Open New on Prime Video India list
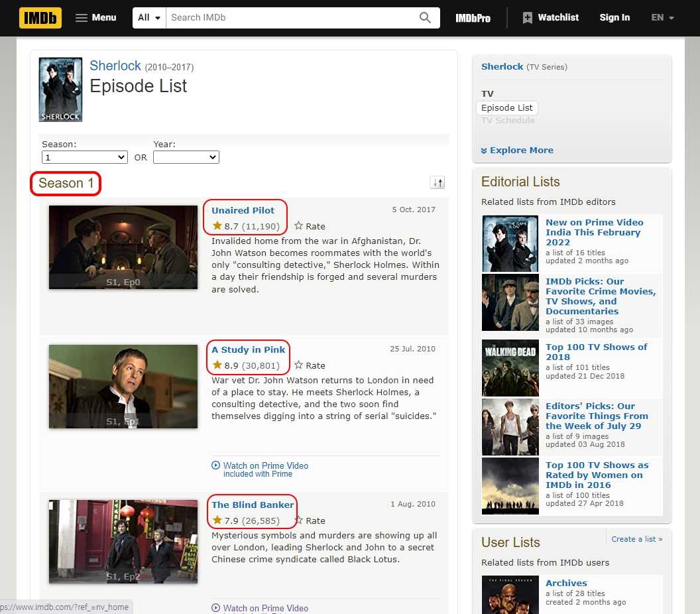This screenshot has width=700, height=614. [594, 232]
